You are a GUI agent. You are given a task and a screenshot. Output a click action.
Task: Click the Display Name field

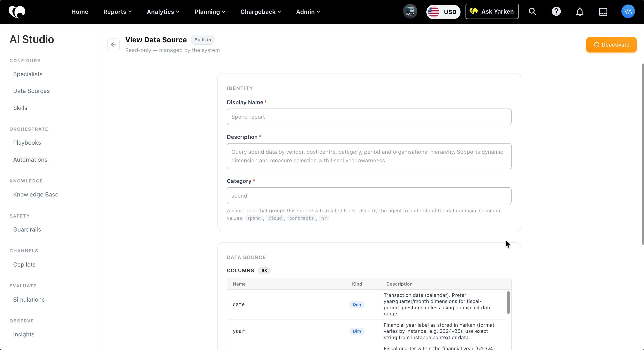(369, 117)
